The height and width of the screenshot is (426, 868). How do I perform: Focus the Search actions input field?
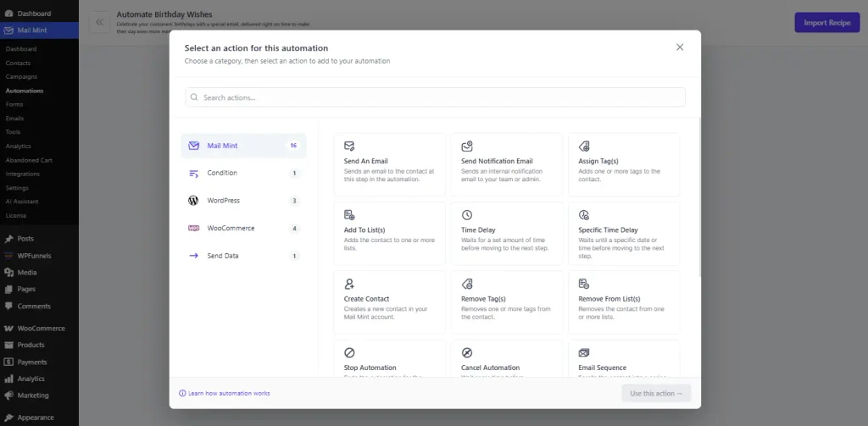435,97
